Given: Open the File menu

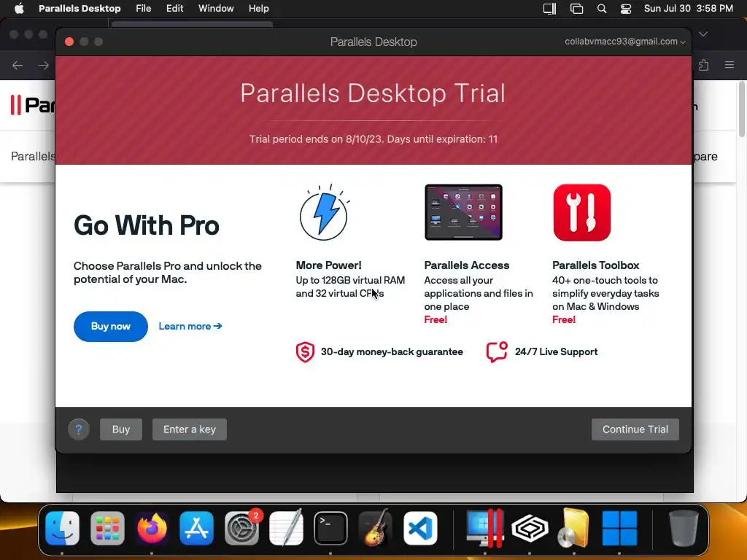Looking at the screenshot, I should (144, 9).
